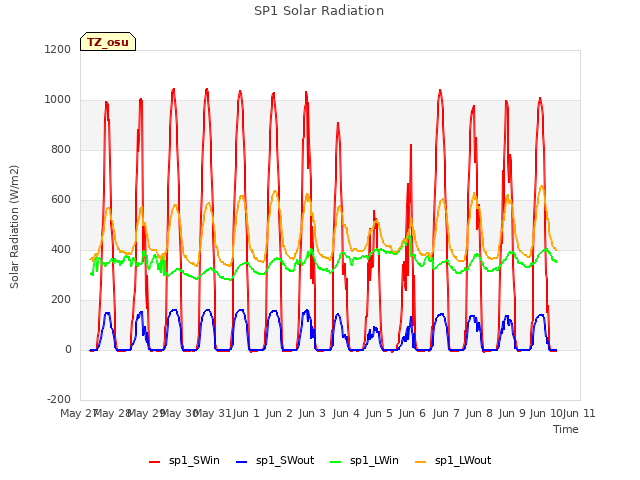Click the Jun 7 x-axis tick label
The width and height of the screenshot is (640, 480).
pyautogui.click(x=446, y=413)
